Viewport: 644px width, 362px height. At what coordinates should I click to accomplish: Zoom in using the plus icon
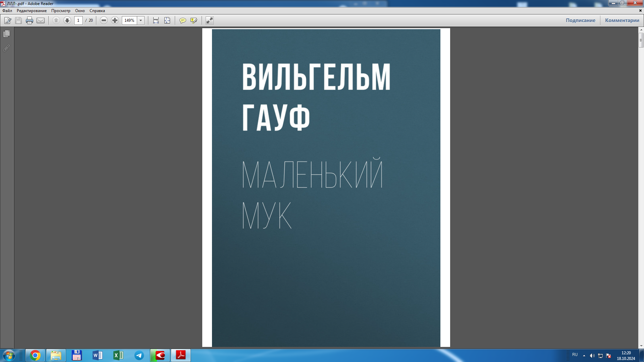pyautogui.click(x=115, y=20)
